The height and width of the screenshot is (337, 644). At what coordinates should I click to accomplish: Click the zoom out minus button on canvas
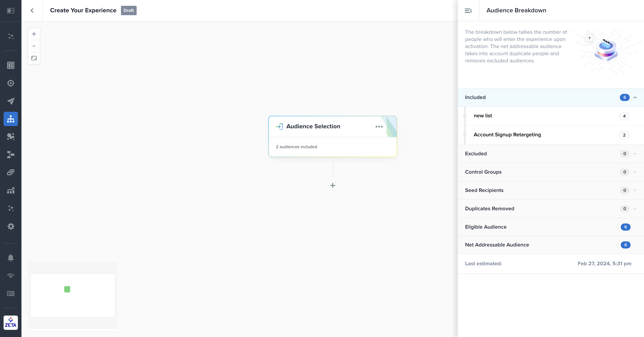pyautogui.click(x=34, y=46)
